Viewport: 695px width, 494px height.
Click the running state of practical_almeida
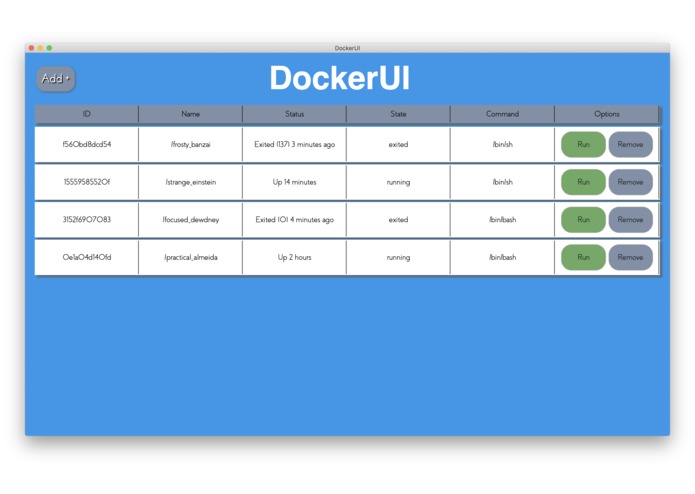(x=398, y=257)
